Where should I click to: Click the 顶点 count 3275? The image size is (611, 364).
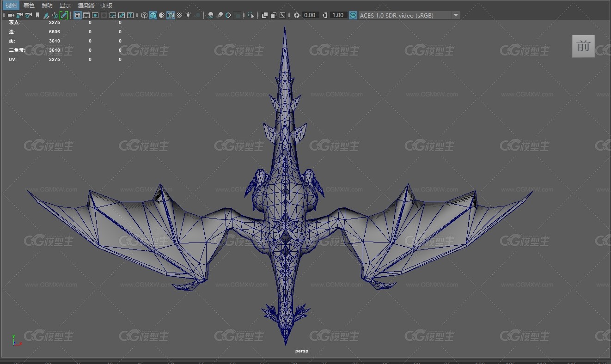55,22
